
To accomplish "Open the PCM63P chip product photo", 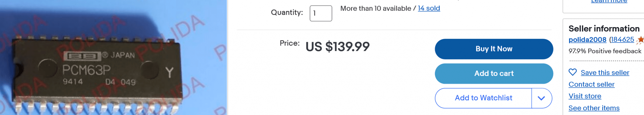I will coord(113,57).
